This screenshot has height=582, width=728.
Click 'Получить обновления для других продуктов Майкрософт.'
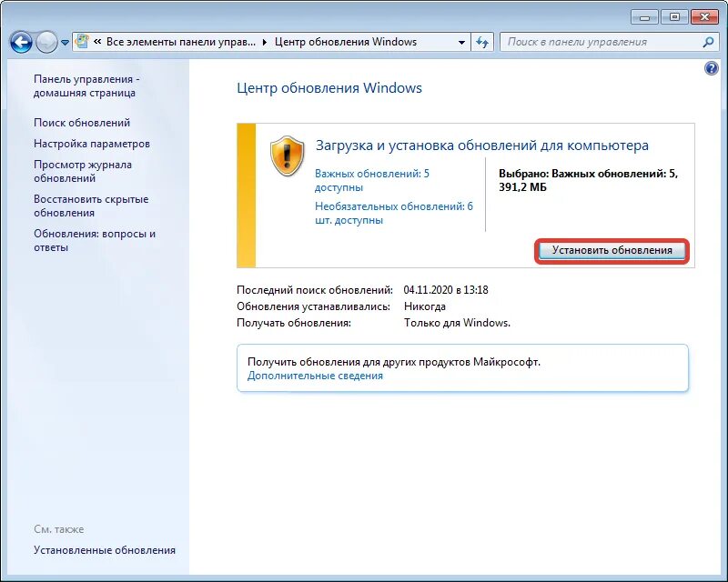pos(394,362)
